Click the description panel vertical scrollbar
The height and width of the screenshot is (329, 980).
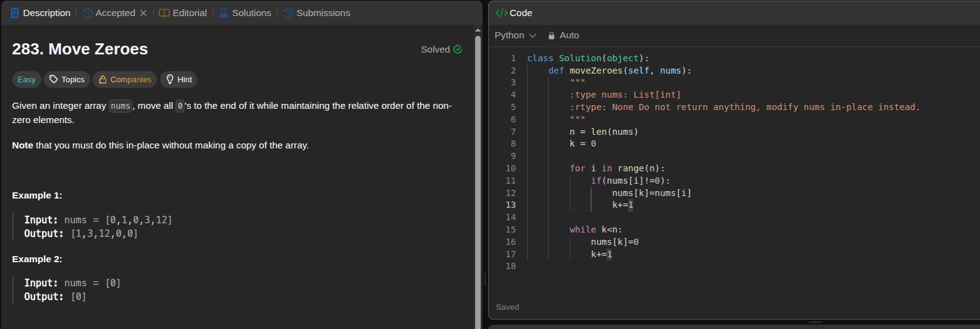click(477, 173)
